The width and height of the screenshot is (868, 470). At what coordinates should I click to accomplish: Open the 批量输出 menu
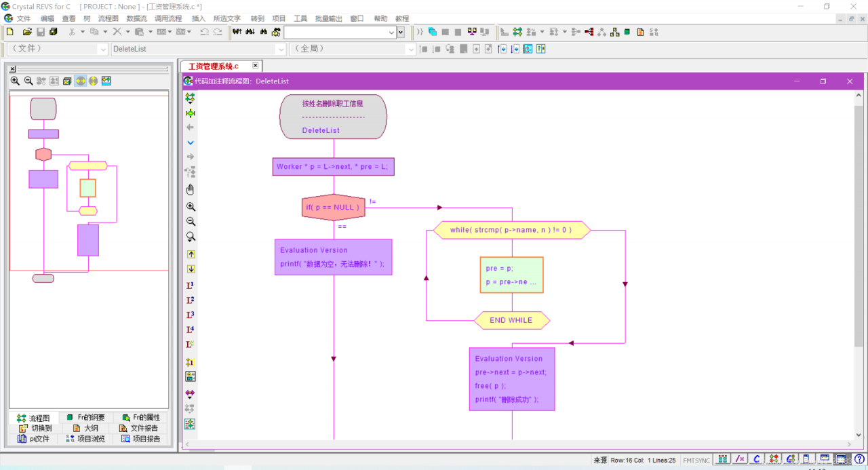click(328, 18)
